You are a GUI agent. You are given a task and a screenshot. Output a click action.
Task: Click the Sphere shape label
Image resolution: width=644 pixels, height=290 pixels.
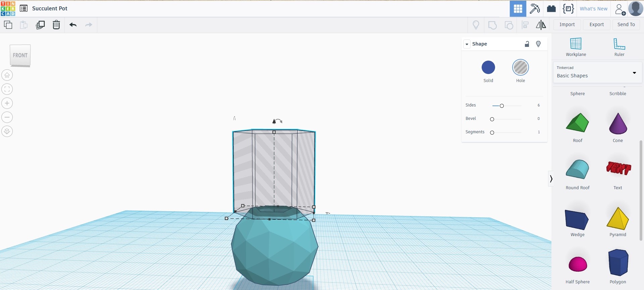pos(578,94)
